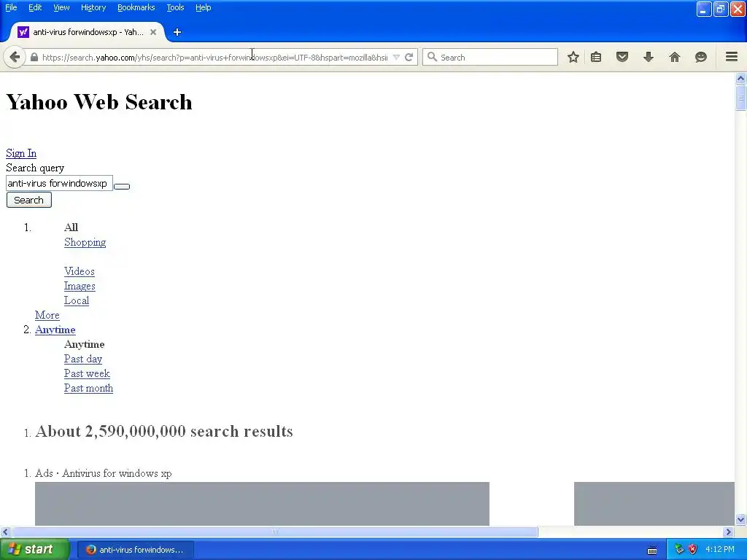This screenshot has width=747, height=560.
Task: Click the first gray ad placeholder block
Action: tap(262, 504)
